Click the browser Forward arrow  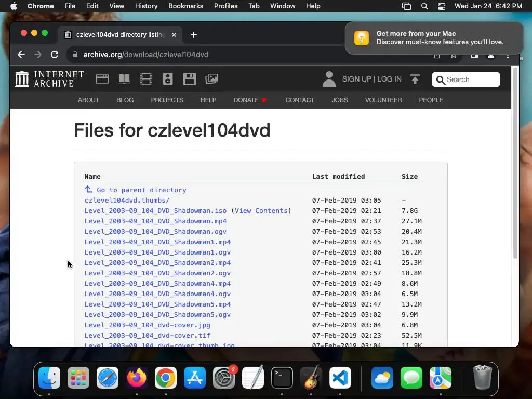(x=37, y=55)
